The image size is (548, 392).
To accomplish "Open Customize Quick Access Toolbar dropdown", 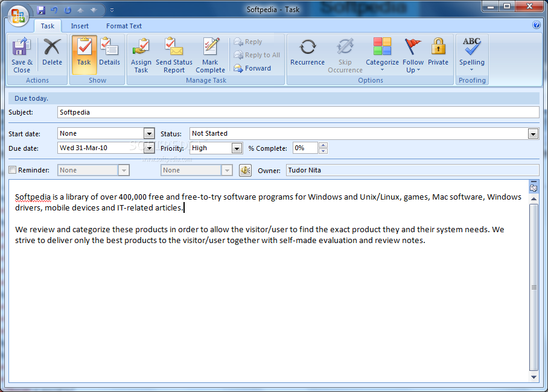I will coord(112,10).
